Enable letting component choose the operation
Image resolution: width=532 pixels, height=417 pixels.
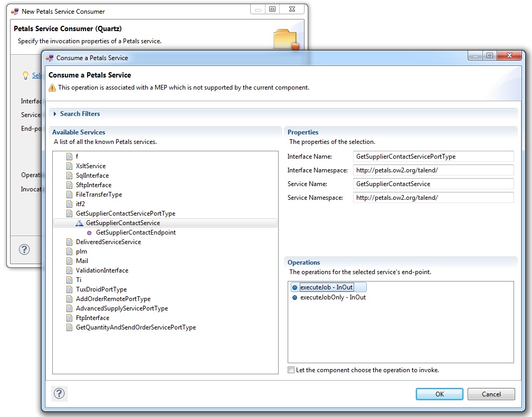(291, 370)
